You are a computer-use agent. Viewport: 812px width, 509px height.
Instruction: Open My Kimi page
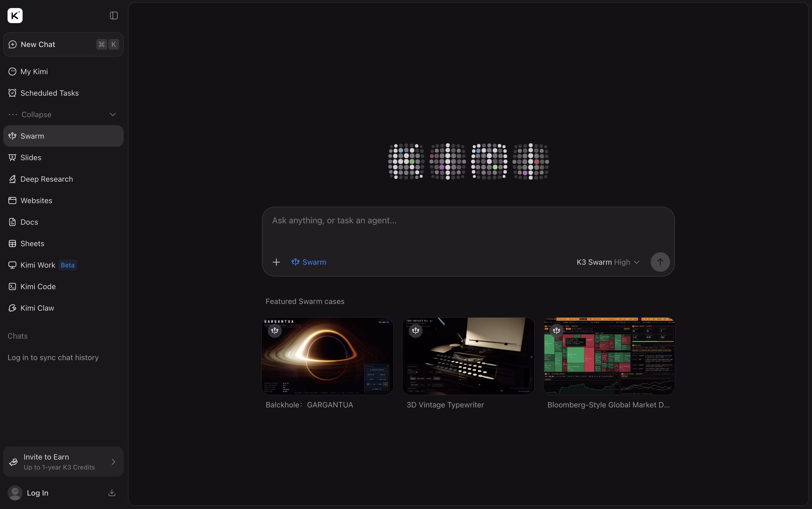pos(63,71)
